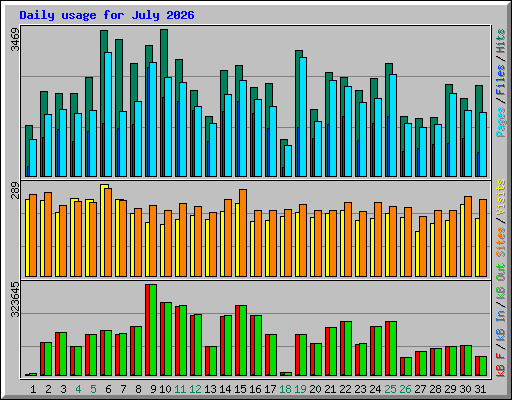Click the cyan files bar for day 18
The width and height of the screenshot is (512, 400).
click(x=288, y=161)
